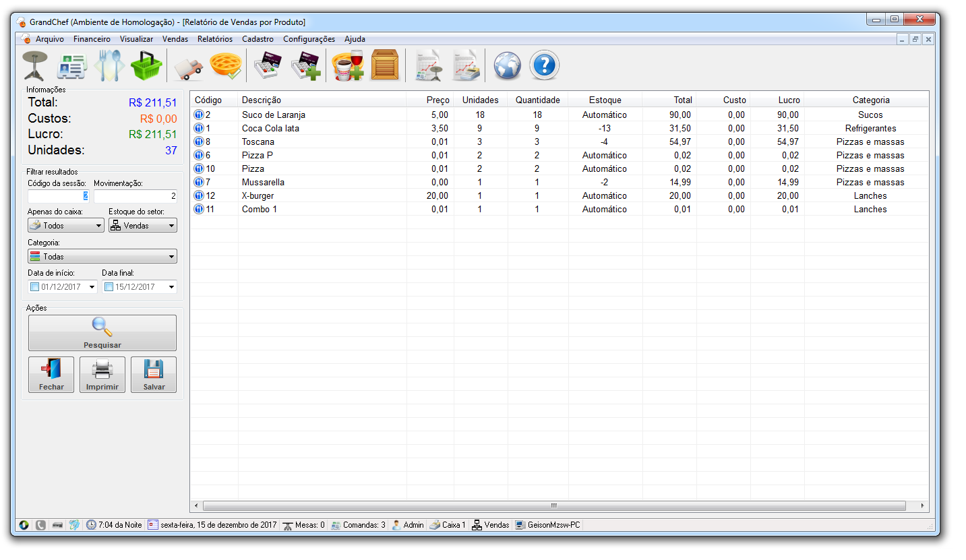Open the globe icon in toolbar
This screenshot has width=966, height=560.
[x=508, y=66]
